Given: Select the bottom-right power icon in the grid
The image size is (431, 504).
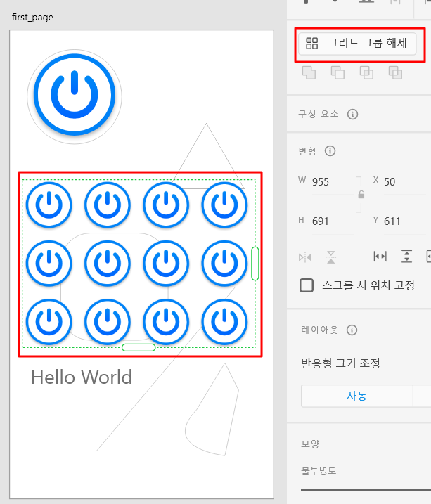Looking at the screenshot, I should pyautogui.click(x=224, y=322).
